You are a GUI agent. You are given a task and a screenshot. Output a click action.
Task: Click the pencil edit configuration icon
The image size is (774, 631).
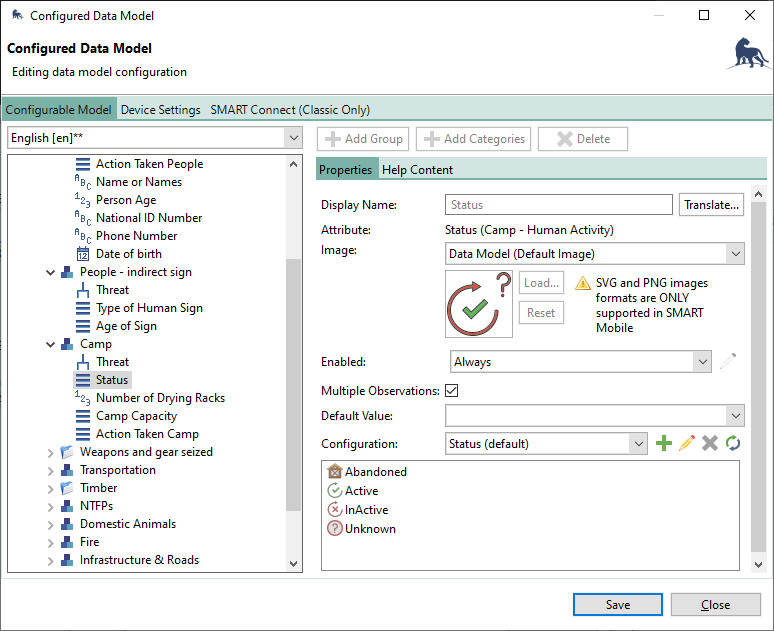tap(686, 443)
